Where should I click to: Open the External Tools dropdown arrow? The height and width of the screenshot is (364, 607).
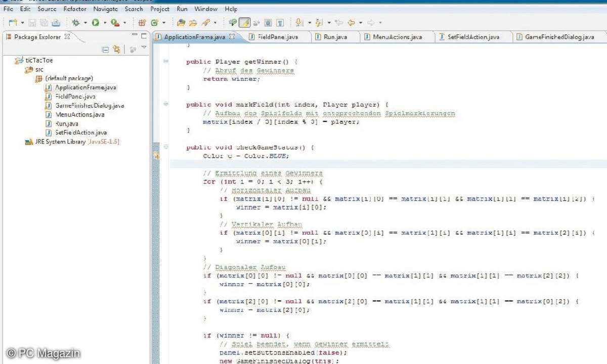tap(125, 23)
